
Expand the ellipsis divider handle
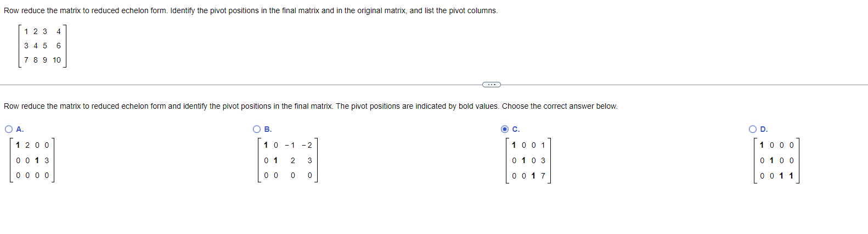click(x=491, y=85)
